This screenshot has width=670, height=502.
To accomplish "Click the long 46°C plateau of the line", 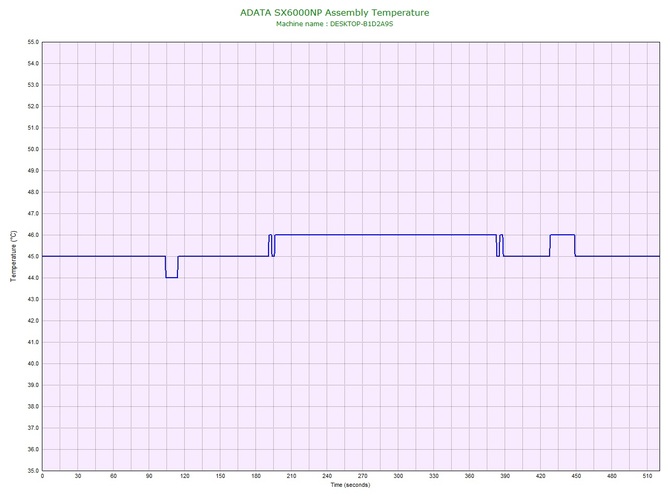I will 385,235.
